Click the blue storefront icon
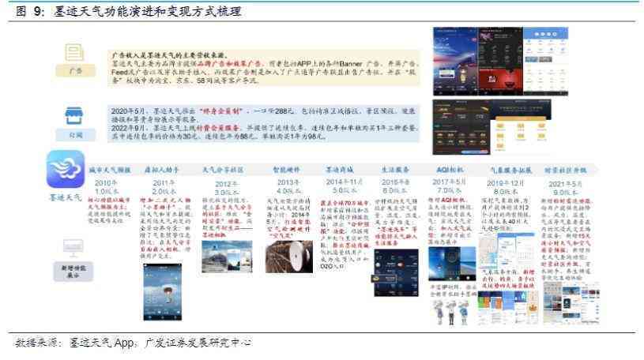 [x=74, y=116]
